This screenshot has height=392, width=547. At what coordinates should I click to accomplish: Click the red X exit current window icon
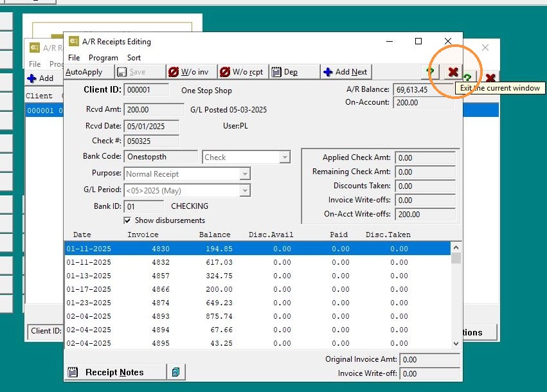pos(453,72)
